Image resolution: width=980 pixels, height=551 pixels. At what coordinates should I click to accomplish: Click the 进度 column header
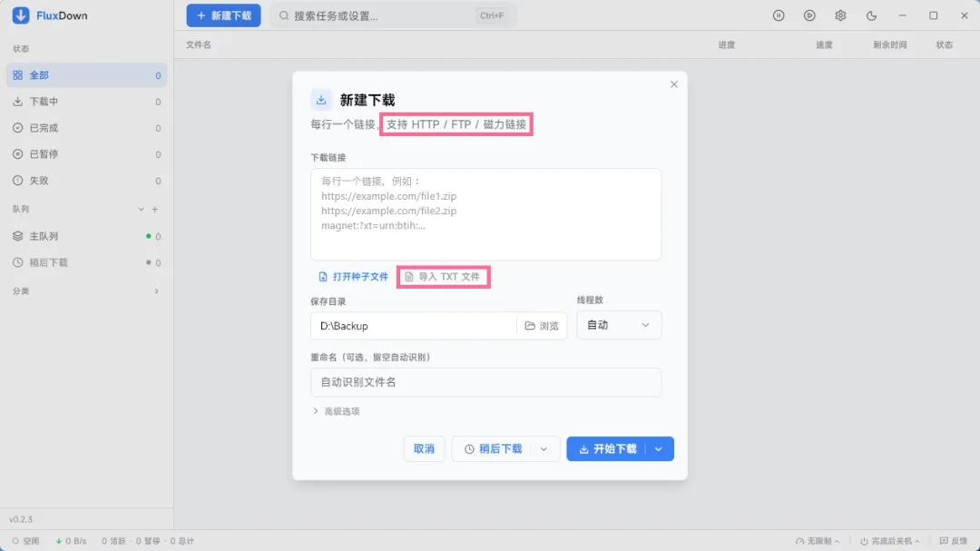click(726, 45)
